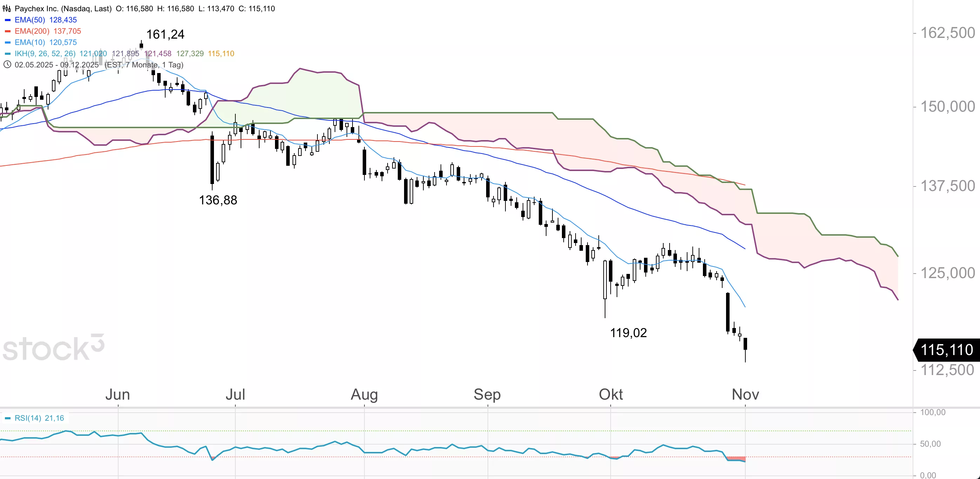Click the EMA(10) light-blue legend marker
The width and height of the screenshot is (980, 479).
tap(8, 42)
